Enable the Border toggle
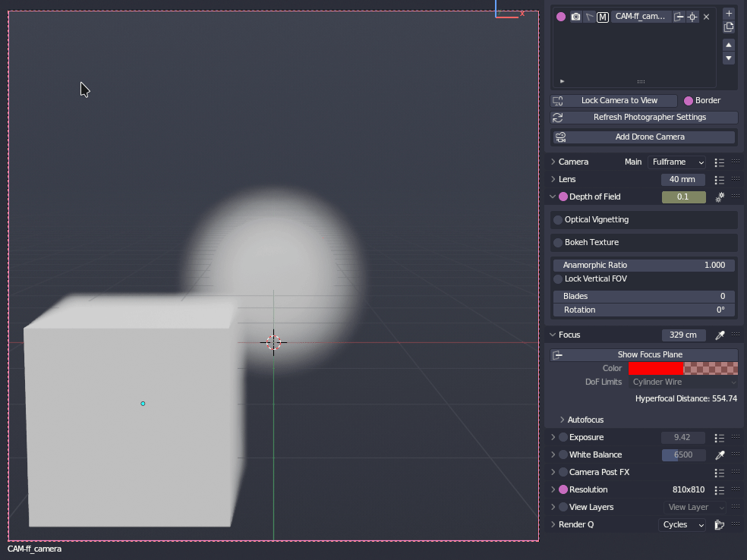The height and width of the screenshot is (560, 747). point(689,100)
